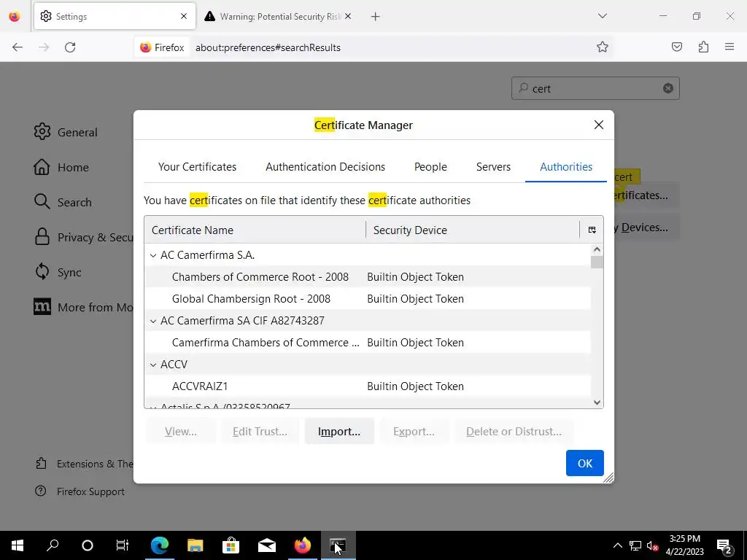Open Microsoft Store from the taskbar
The image size is (747, 560).
[231, 545]
